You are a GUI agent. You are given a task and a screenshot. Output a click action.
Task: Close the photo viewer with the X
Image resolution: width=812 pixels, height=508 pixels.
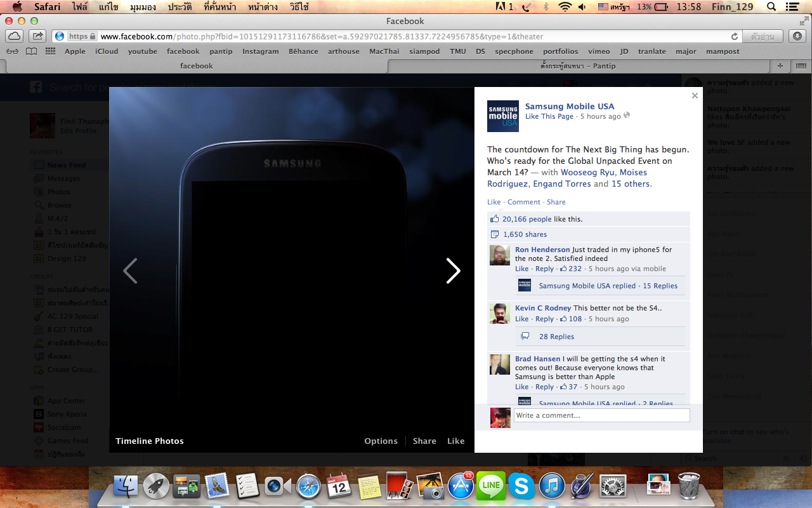click(x=695, y=95)
